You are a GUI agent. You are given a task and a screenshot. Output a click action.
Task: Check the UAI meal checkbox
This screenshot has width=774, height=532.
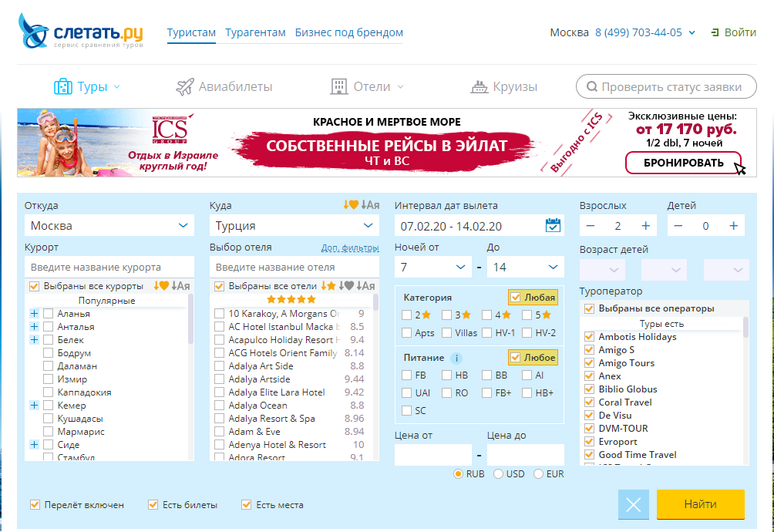pos(407,392)
